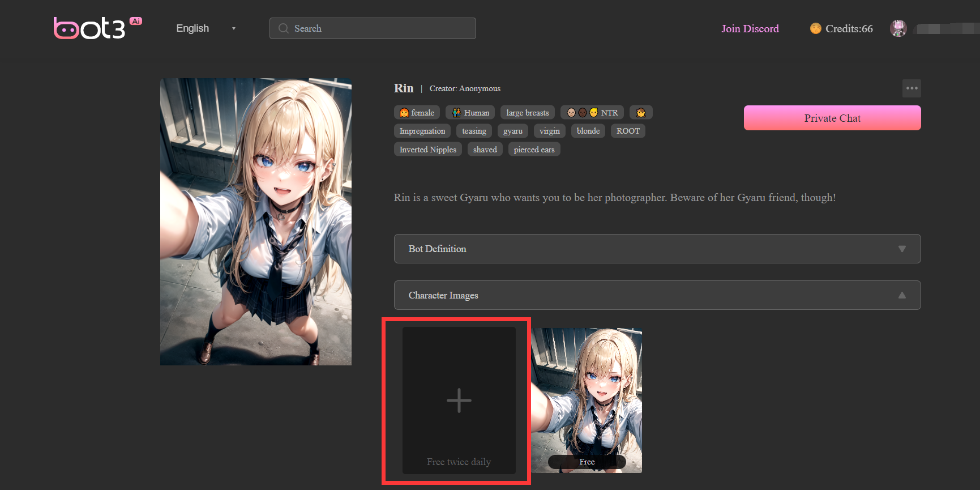Collapse the Character Images section
Screen dimensions: 980x490
[657, 295]
